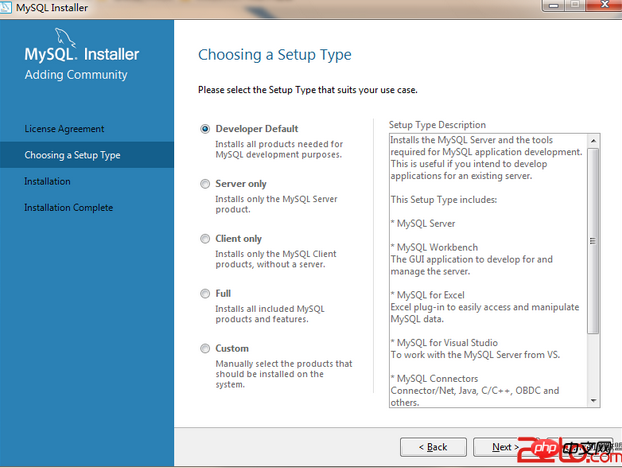Select the Custom setup radio button
Image resolution: width=622 pixels, height=468 pixels.
[205, 349]
